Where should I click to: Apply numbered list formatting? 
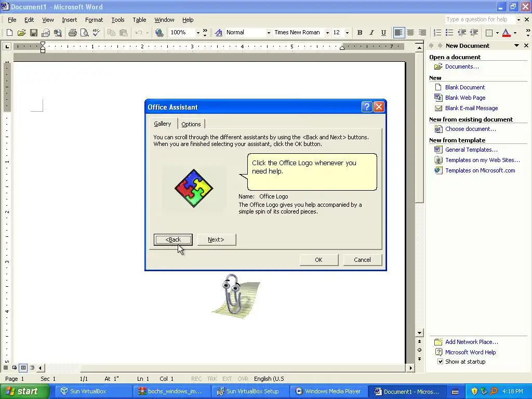click(x=437, y=33)
